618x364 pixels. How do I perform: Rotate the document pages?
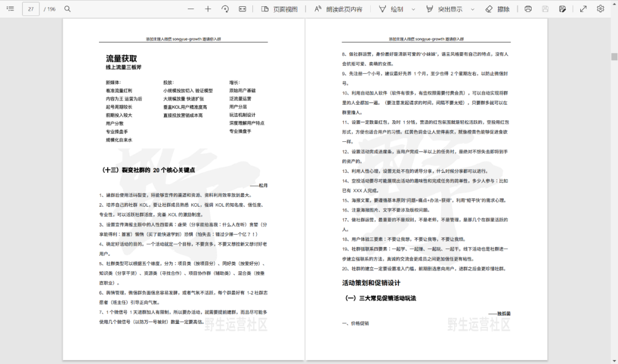(x=225, y=9)
